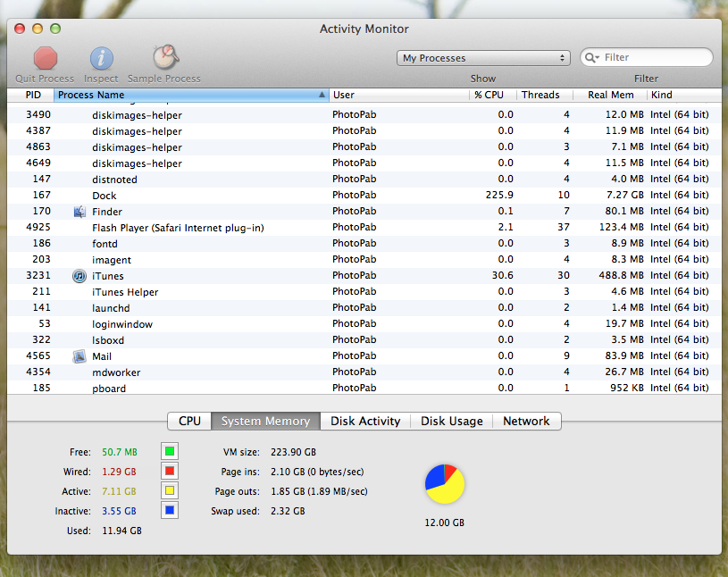Click the Free 50.7 MB value

tap(120, 452)
